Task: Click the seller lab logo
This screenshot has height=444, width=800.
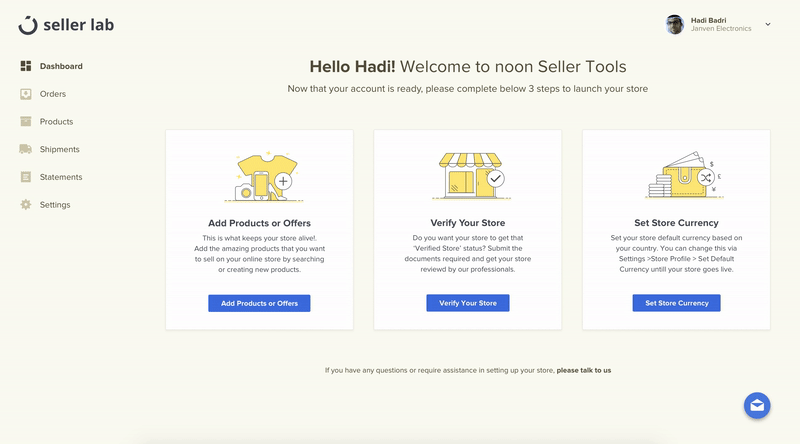Action: coord(66,25)
